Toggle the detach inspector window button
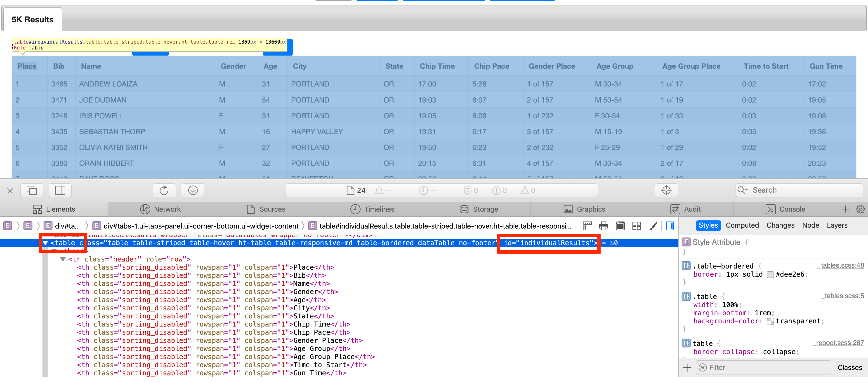Image resolution: width=868 pixels, height=383 pixels. coord(32,190)
